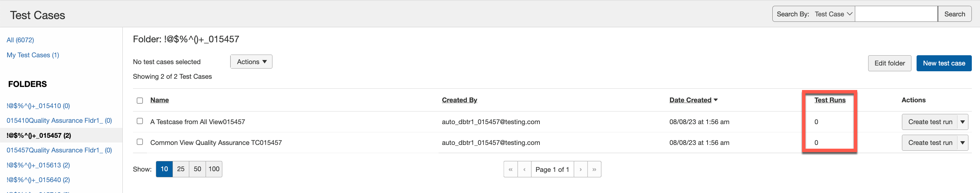Image resolution: width=980 pixels, height=193 pixels.
Task: Open the arrow beside second Create test run
Action: click(963, 143)
